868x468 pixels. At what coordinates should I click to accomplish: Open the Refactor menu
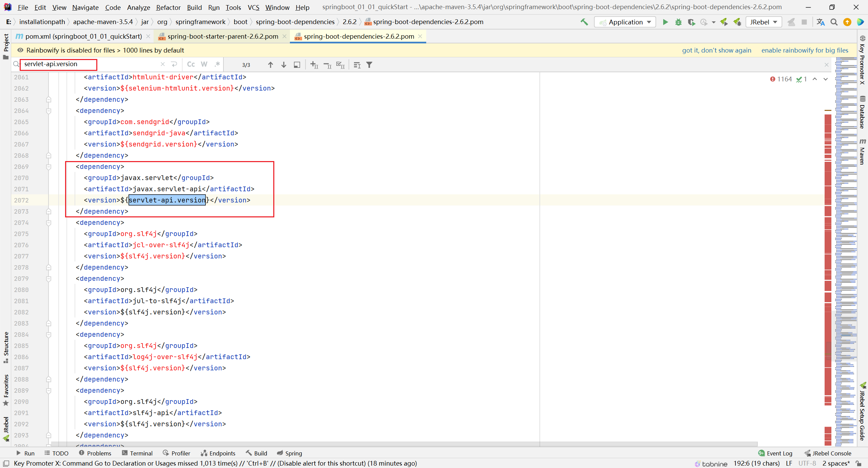click(168, 7)
